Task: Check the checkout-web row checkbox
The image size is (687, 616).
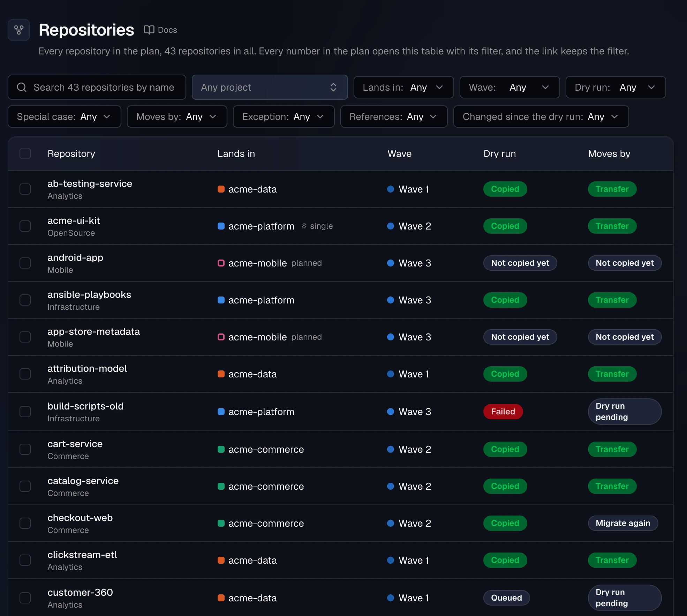Action: 25,523
